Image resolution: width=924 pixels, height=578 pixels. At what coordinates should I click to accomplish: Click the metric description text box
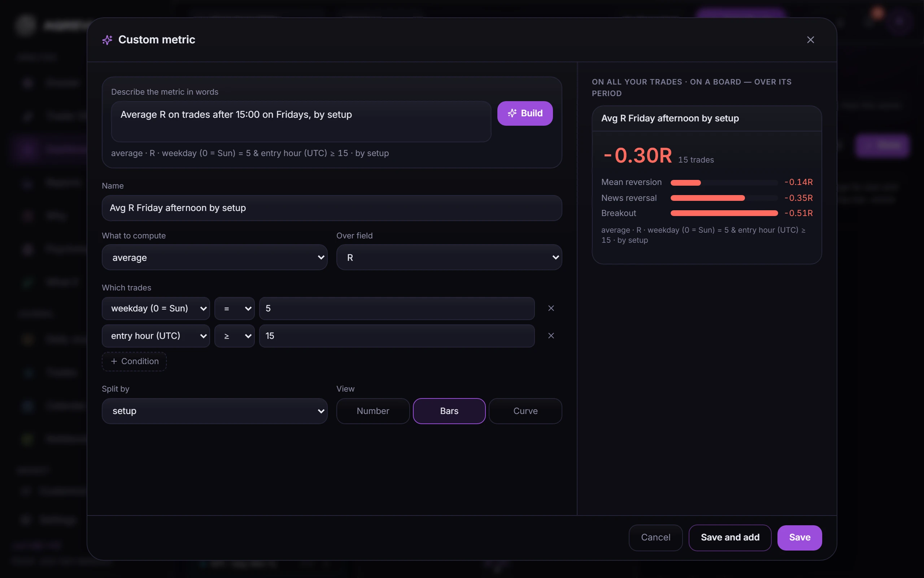point(301,122)
